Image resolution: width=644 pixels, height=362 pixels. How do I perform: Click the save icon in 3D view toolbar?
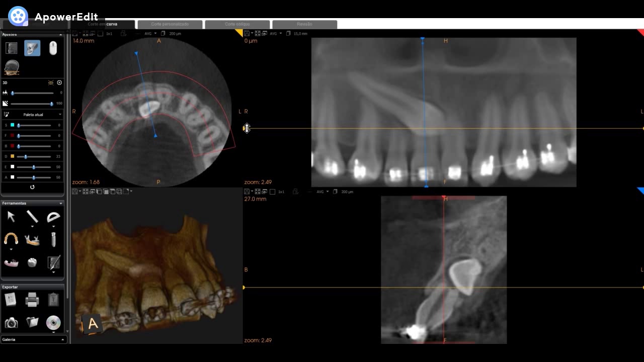click(x=74, y=192)
